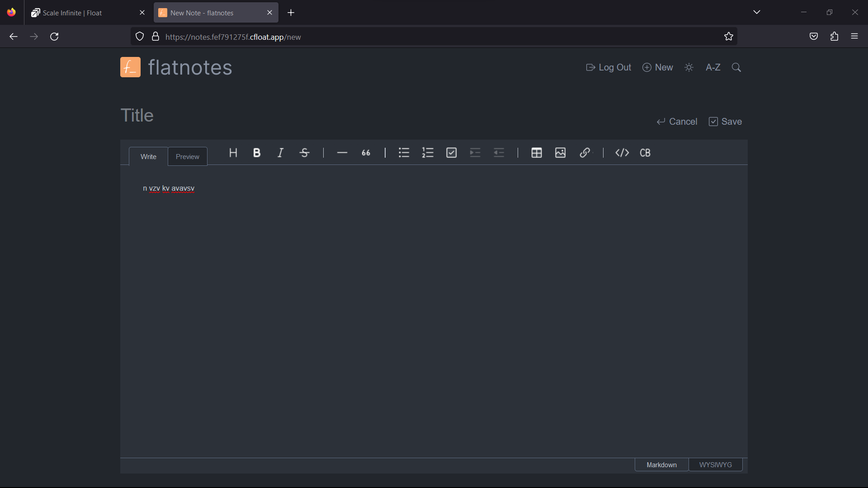This screenshot has height=488, width=868.
Task: Insert an image into the note
Action: click(x=561, y=153)
